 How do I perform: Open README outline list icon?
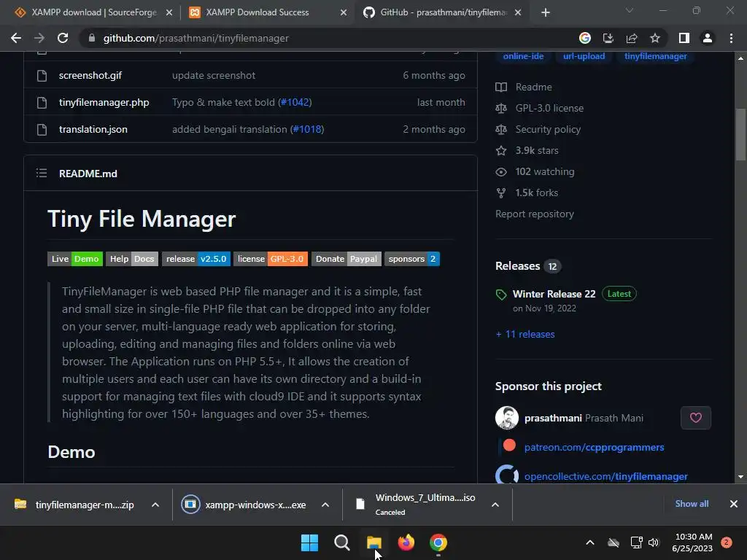coord(42,174)
